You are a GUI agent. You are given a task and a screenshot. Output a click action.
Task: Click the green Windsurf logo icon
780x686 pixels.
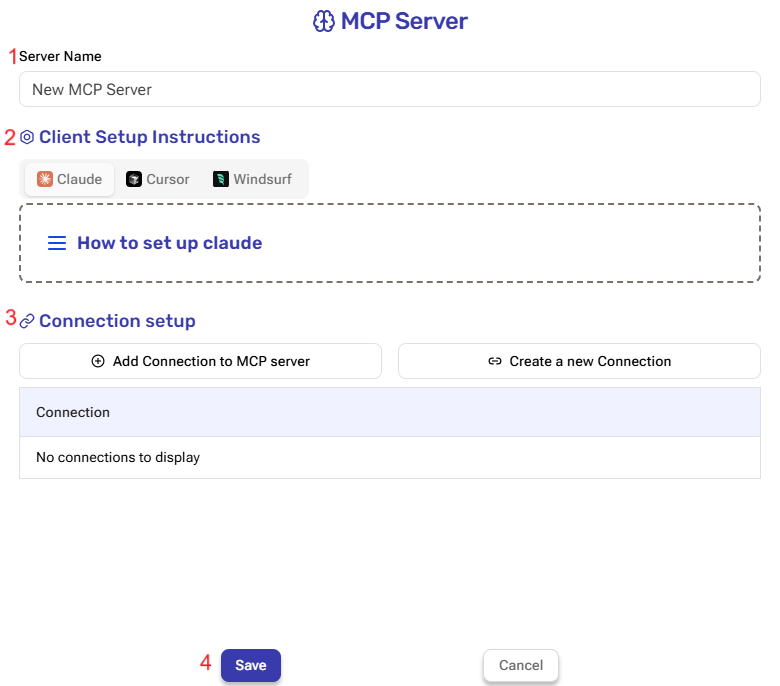(221, 179)
